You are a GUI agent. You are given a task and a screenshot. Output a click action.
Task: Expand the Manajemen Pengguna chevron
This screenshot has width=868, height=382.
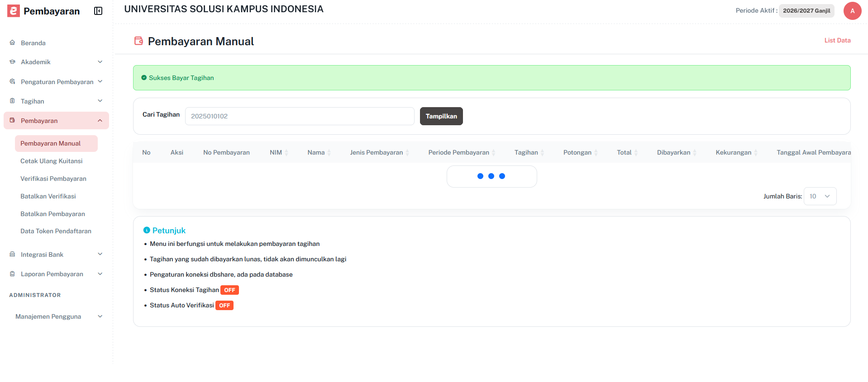[100, 316]
